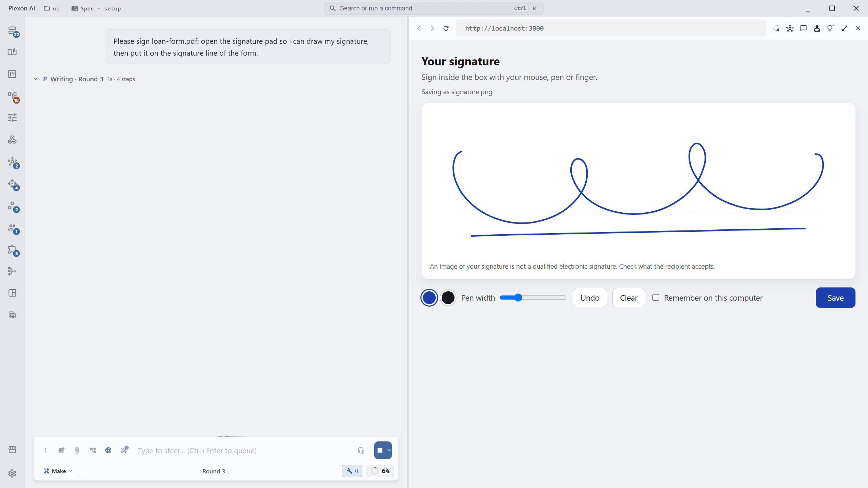The width and height of the screenshot is (868, 488).
Task: Open the Make mode dropdown
Action: tap(58, 471)
